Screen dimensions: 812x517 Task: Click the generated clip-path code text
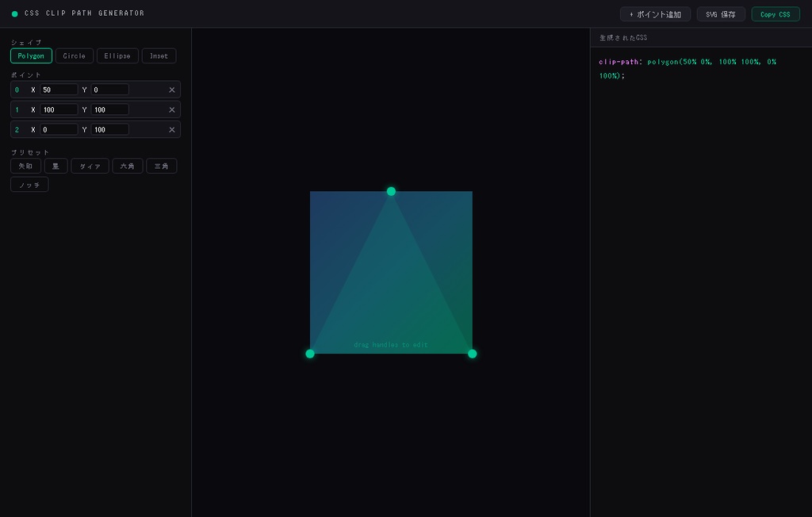pyautogui.click(x=688, y=68)
